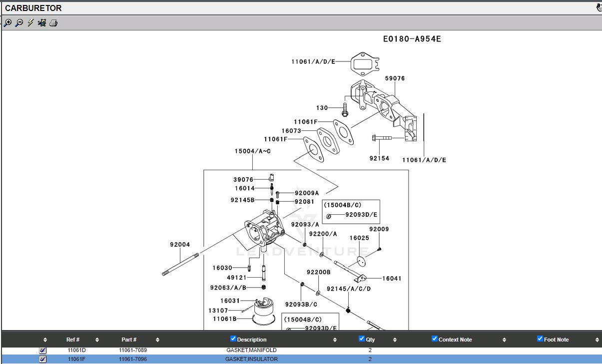This screenshot has height=364, width=602.
Task: Click the 59076 callout in diagram
Action: point(395,78)
